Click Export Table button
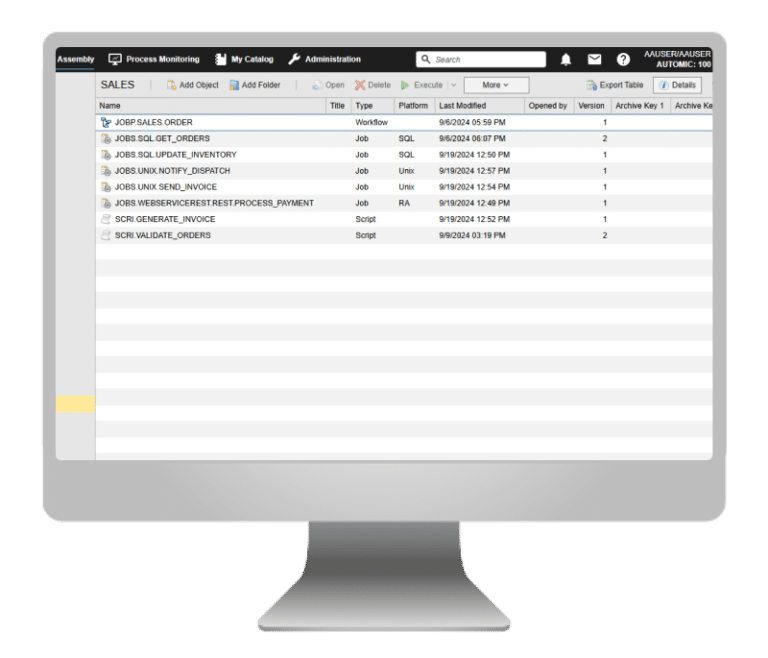The width and height of the screenshot is (768, 658). [615, 85]
